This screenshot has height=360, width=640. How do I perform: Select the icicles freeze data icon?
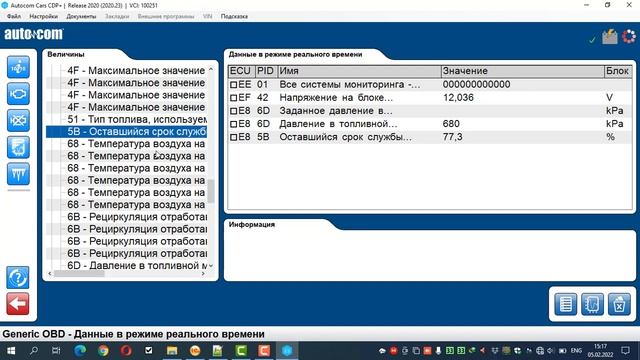[x=18, y=174]
